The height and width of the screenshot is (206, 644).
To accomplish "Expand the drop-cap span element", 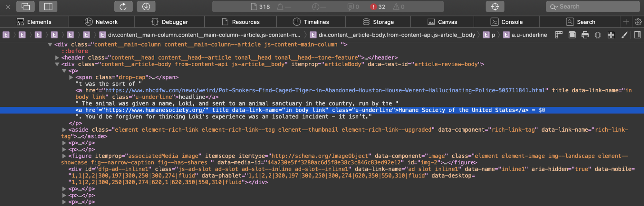I will 71,77.
